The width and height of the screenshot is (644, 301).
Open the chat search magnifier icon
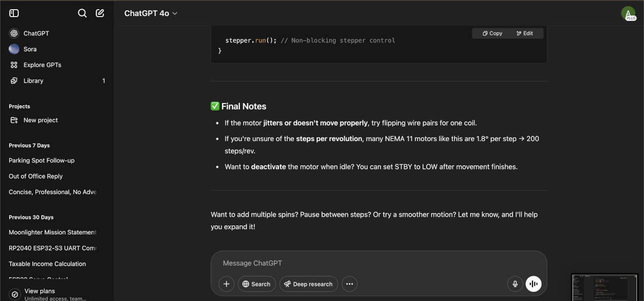[82, 13]
